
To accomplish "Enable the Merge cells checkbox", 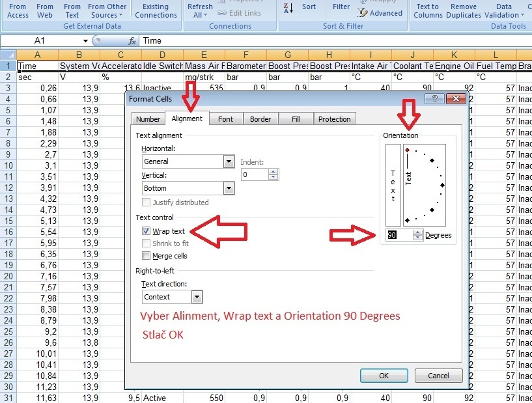I will click(147, 256).
